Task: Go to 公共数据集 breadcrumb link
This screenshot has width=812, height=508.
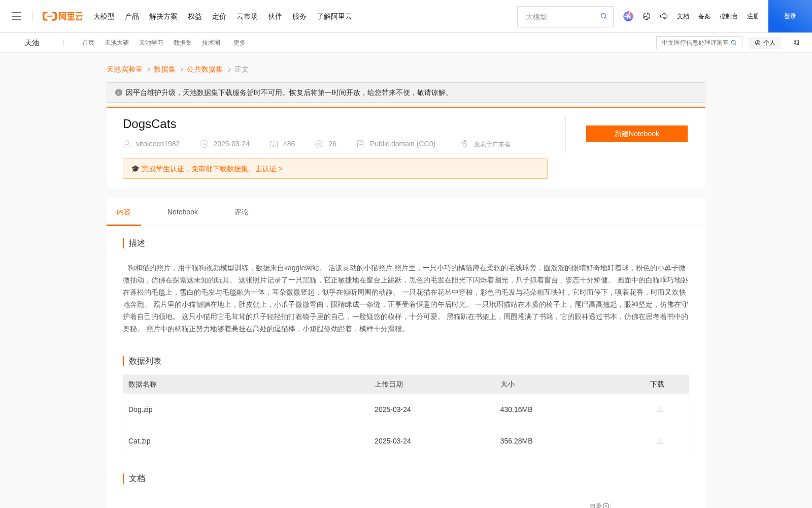Action: coord(205,69)
